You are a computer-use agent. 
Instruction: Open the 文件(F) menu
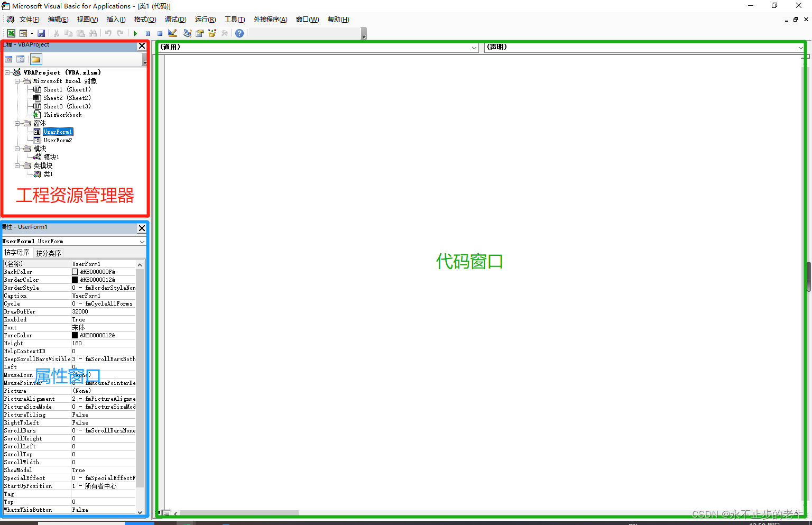click(29, 20)
